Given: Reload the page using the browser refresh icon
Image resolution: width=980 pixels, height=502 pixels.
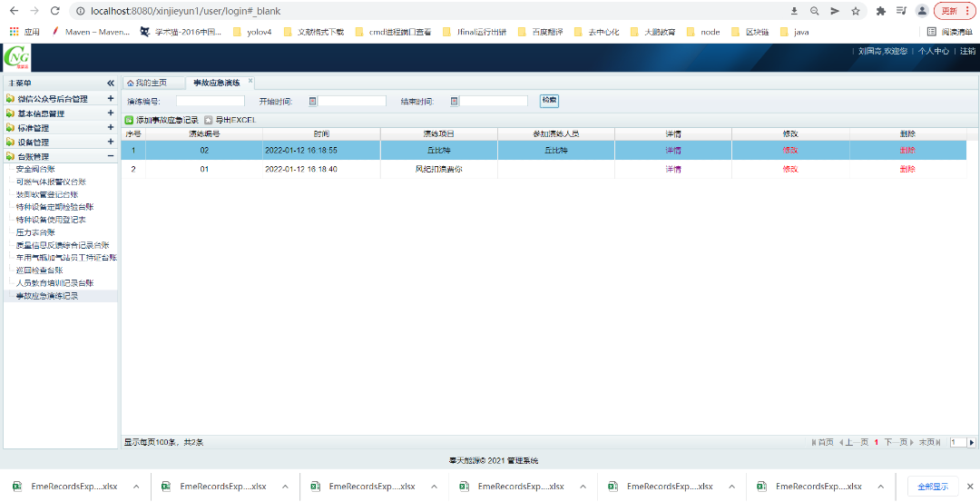Looking at the screenshot, I should pyautogui.click(x=55, y=11).
